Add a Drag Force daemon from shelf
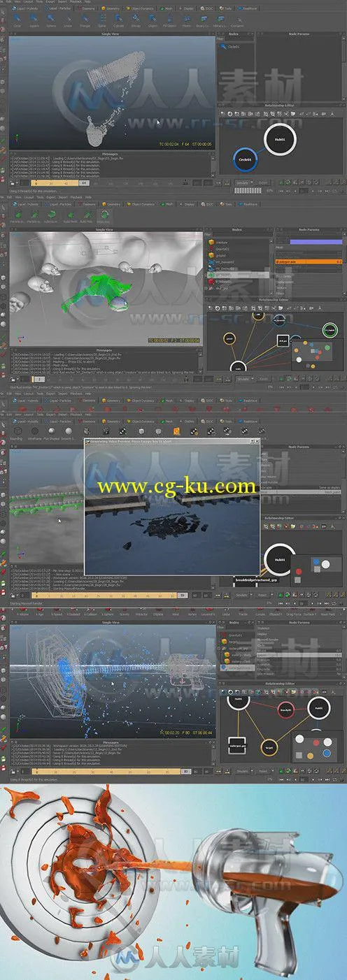 (292, 612)
